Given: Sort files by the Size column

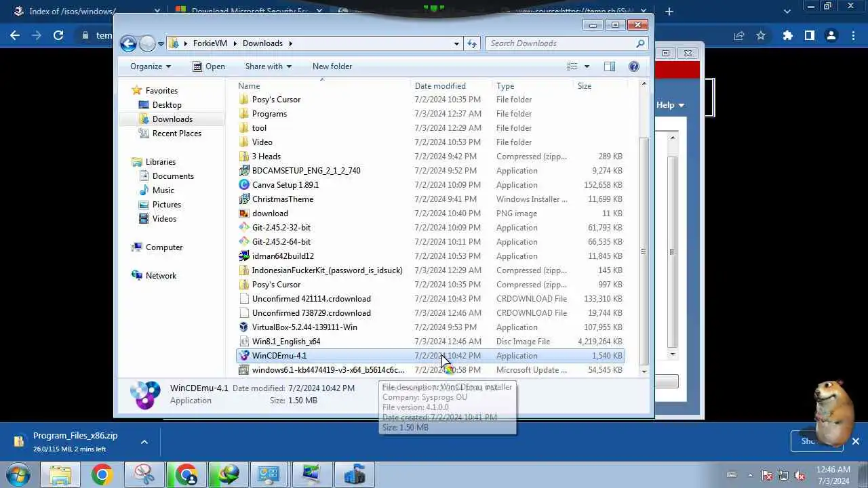Looking at the screenshot, I should coord(599,86).
